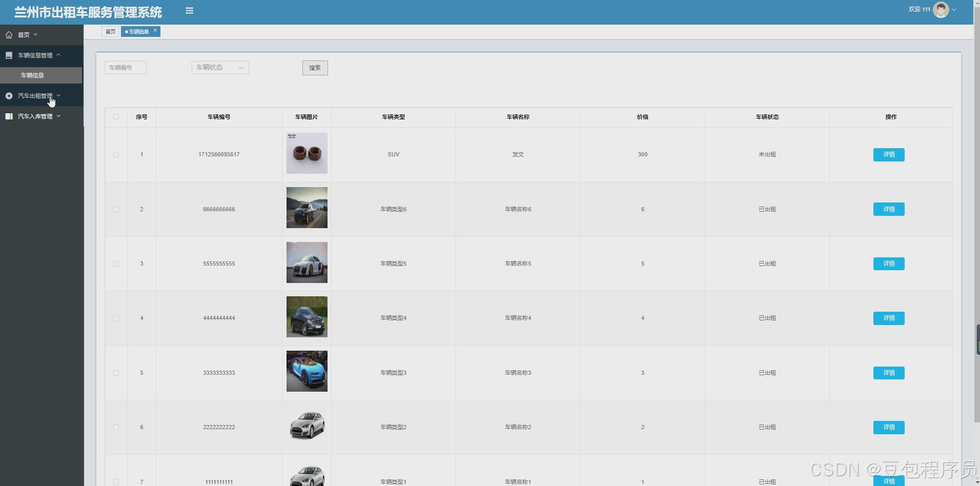Open the blue car thumbnail of 3333333333
980x486 pixels.
307,371
